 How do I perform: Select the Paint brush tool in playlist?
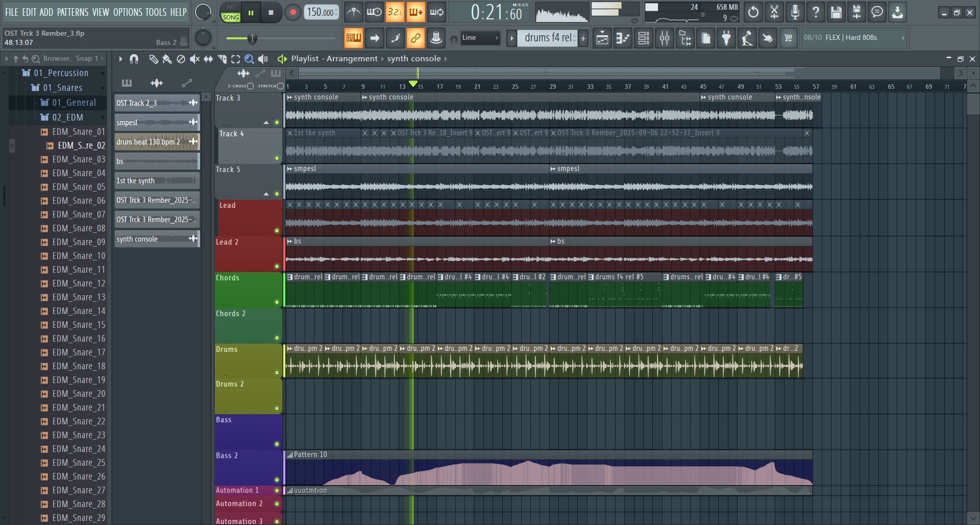167,59
